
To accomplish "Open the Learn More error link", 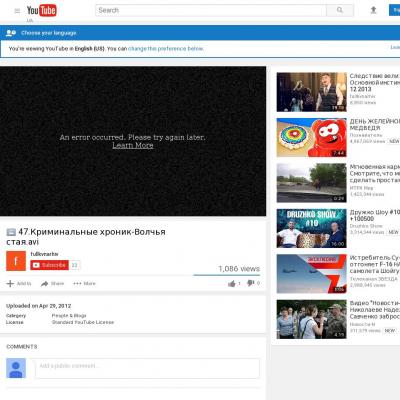I will click(133, 145).
